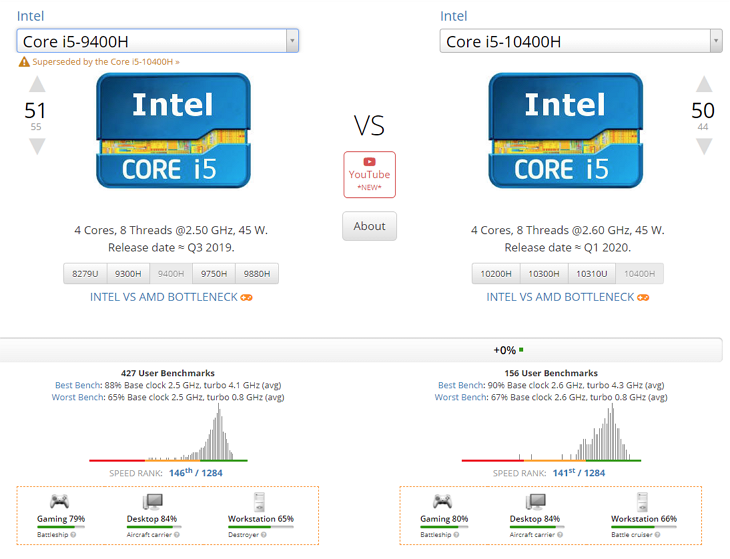Switch to the 10200H processor tab

pyautogui.click(x=496, y=274)
